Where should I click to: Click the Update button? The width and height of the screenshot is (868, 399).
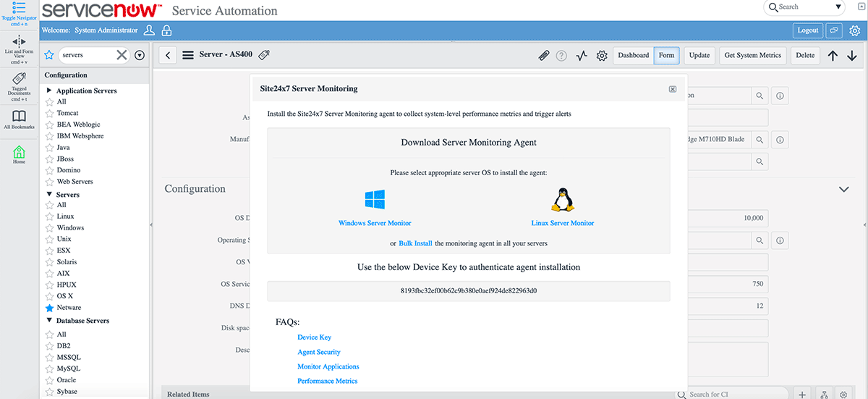(x=699, y=55)
